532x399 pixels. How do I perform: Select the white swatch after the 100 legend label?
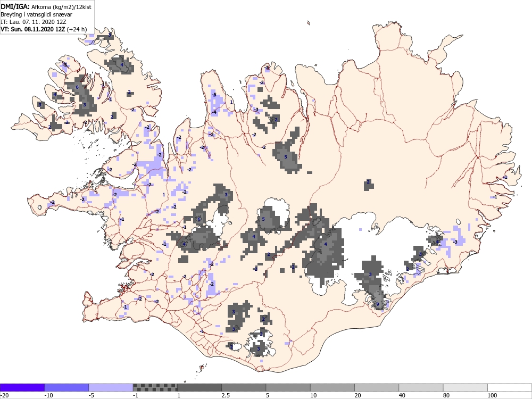(x=510, y=387)
